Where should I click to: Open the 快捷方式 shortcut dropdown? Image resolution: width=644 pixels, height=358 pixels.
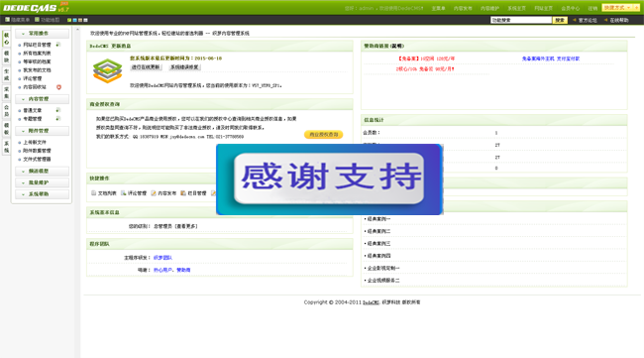tap(617, 8)
